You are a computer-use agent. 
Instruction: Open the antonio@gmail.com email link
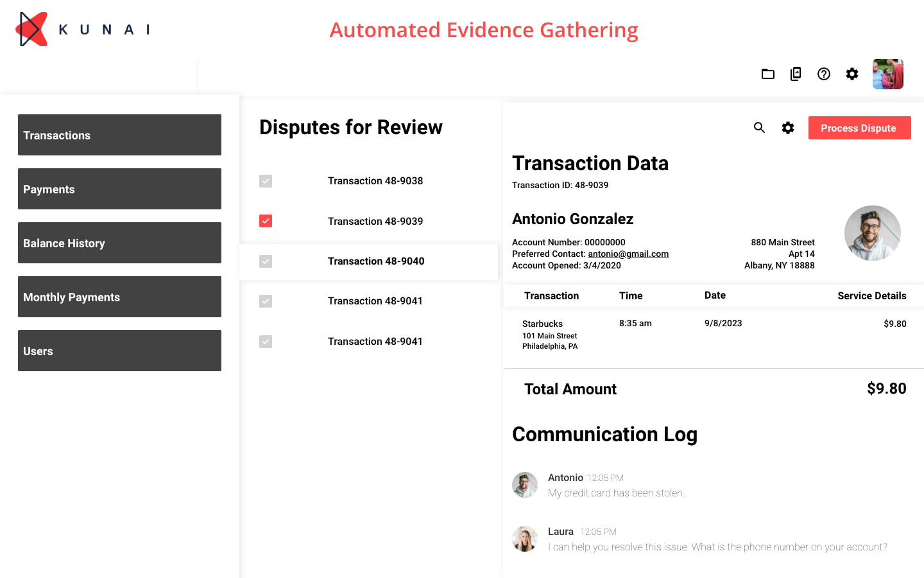click(628, 254)
